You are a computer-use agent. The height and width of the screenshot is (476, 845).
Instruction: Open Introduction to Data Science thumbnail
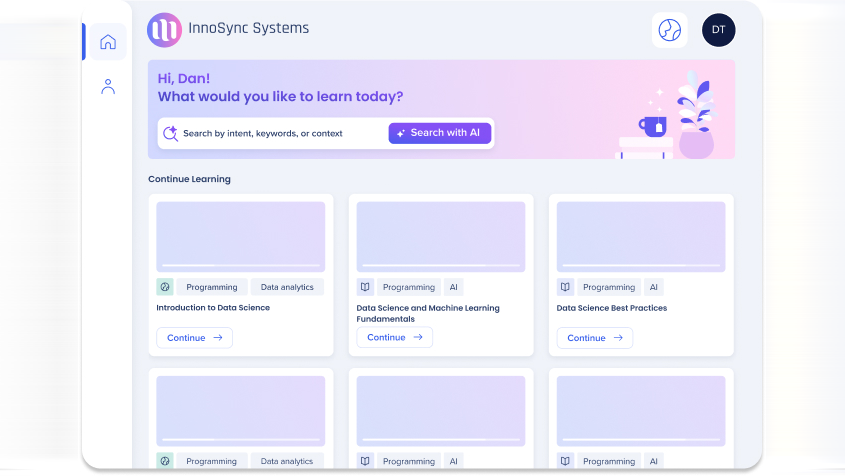[x=241, y=237]
